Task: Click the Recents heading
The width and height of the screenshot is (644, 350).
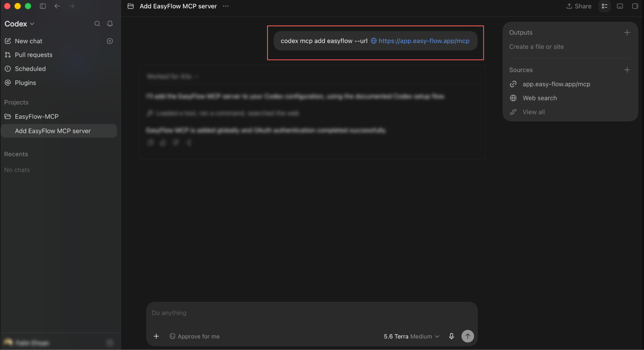Action: pyautogui.click(x=16, y=154)
